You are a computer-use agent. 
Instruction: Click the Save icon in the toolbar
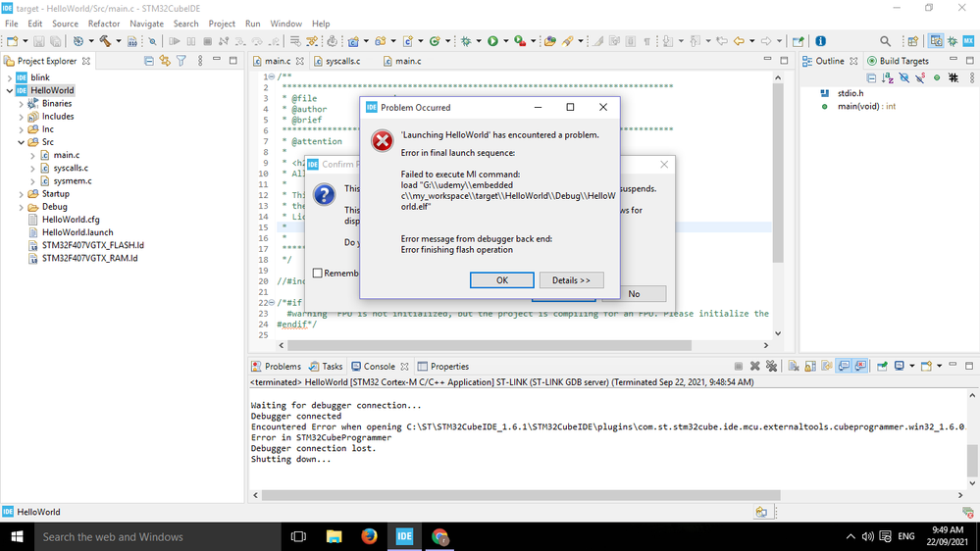coord(39,41)
